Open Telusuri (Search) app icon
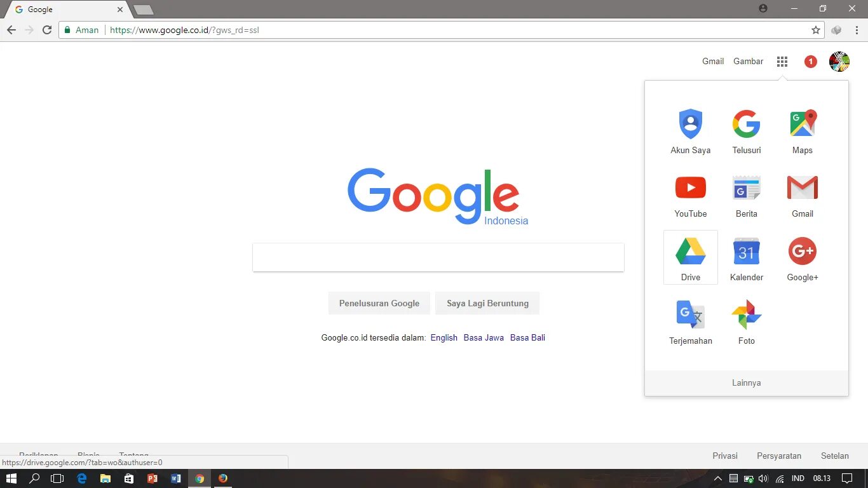Viewport: 868px width, 488px height. click(x=747, y=124)
